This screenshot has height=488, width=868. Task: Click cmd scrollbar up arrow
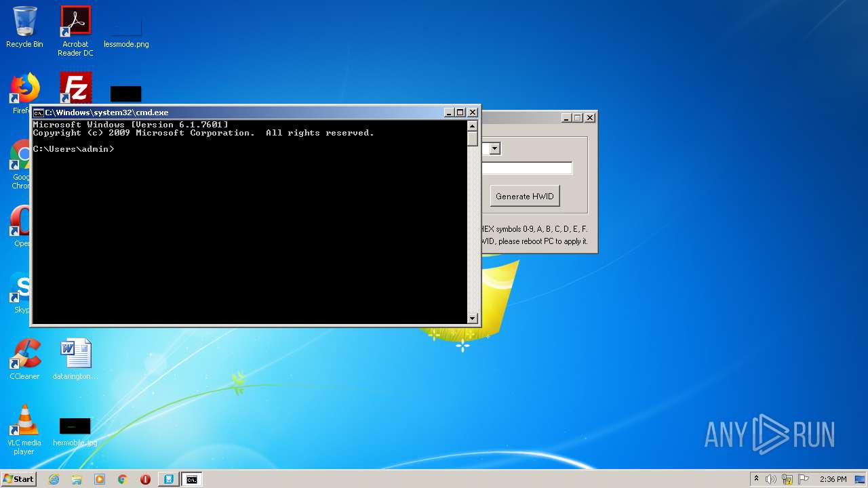pos(473,126)
